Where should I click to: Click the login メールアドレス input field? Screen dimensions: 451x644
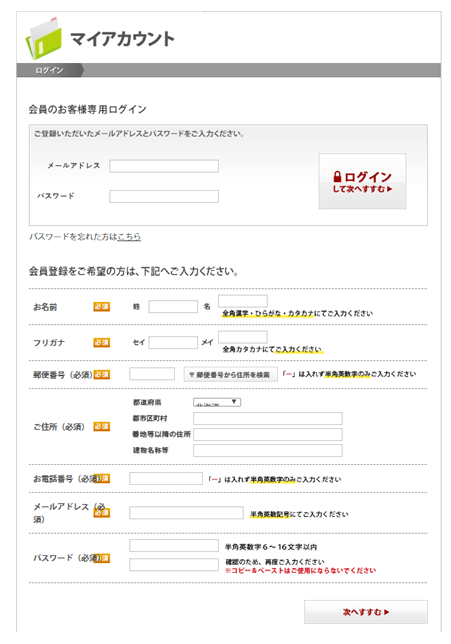pyautogui.click(x=164, y=166)
